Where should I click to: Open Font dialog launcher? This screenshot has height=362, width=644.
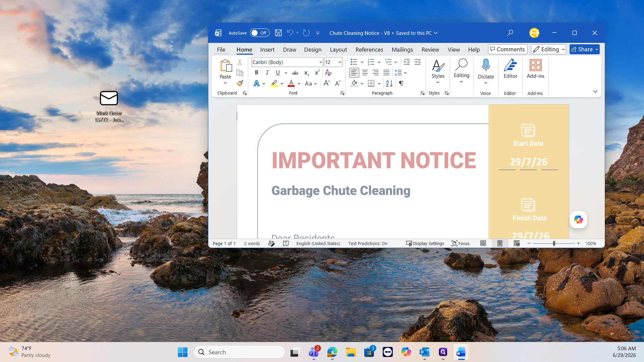(342, 94)
